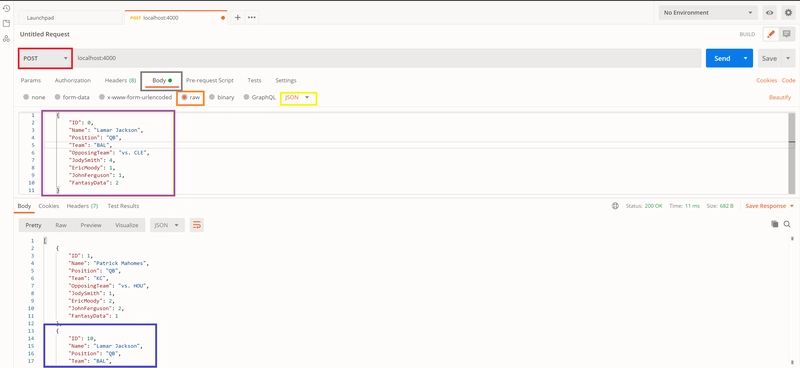
Task: Click in the localhost:4000 URL field
Action: click(387, 58)
